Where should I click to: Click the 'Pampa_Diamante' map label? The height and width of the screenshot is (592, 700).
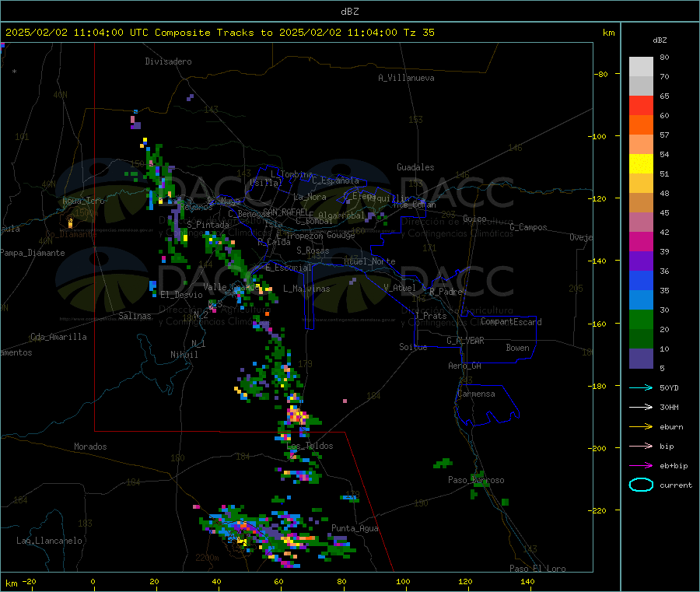tap(33, 253)
